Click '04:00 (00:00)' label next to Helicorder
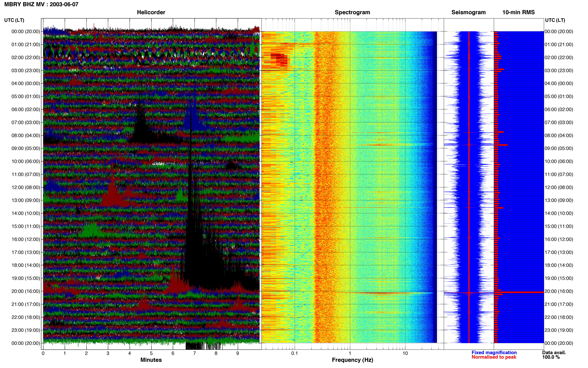 [26, 83]
